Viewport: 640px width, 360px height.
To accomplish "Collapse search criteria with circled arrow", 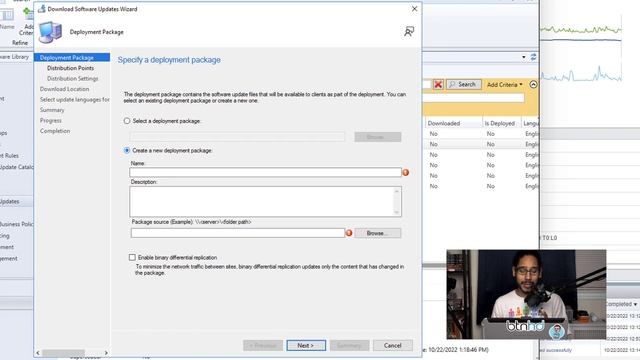I will 533,84.
